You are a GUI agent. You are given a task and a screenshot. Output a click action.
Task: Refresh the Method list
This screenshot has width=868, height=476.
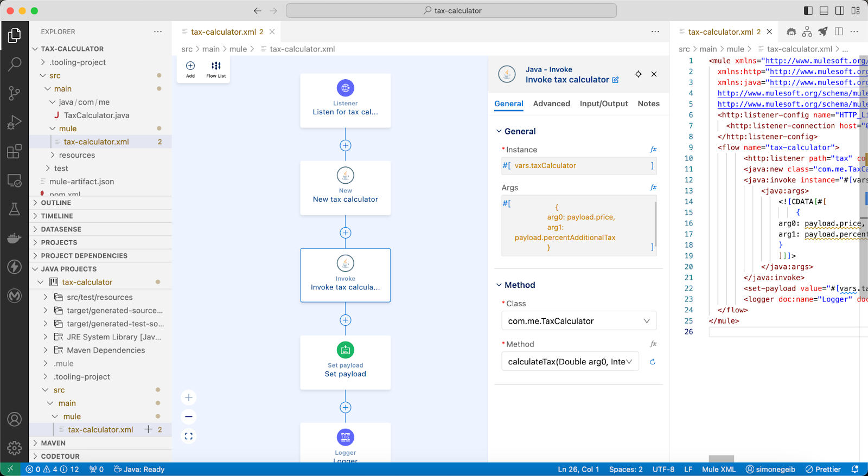653,362
